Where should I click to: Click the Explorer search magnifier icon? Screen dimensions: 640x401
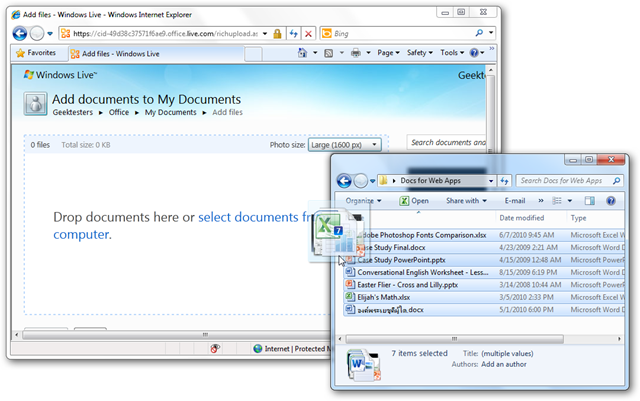[616, 180]
